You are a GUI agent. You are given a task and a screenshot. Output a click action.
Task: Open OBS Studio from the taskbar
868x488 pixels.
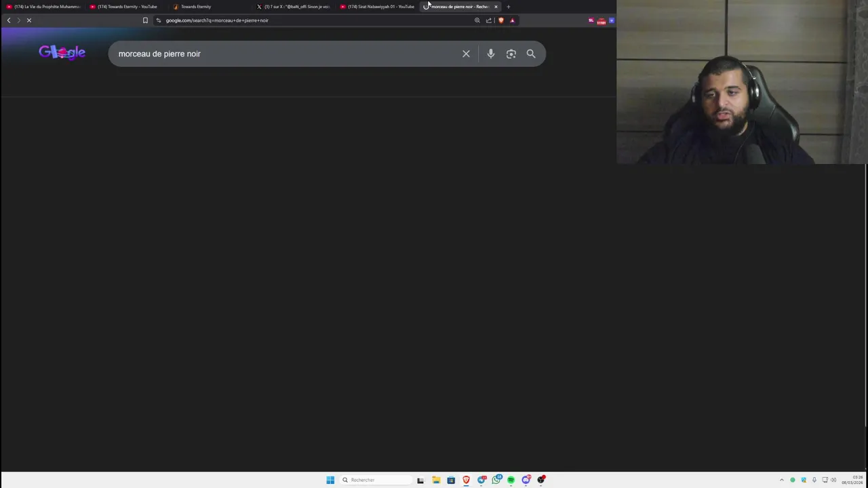(541, 480)
